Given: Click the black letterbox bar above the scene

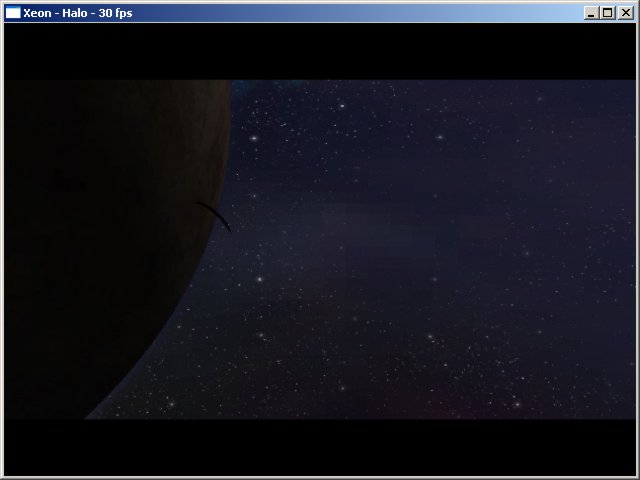Looking at the screenshot, I should tap(320, 50).
